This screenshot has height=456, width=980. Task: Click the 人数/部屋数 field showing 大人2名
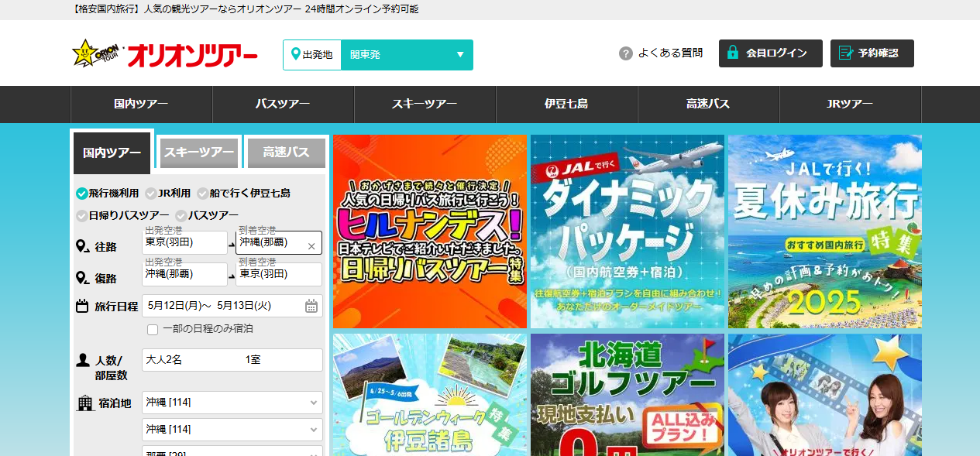click(x=232, y=360)
